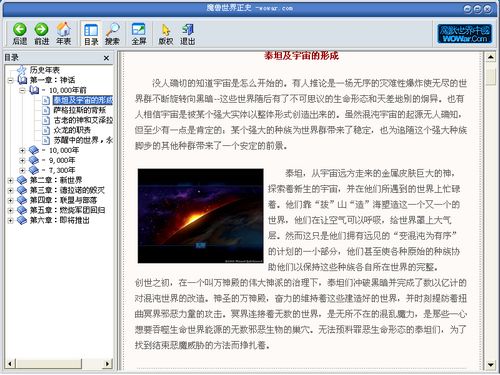Open the 古老的神和艾泽拉 page entry

click(x=83, y=120)
